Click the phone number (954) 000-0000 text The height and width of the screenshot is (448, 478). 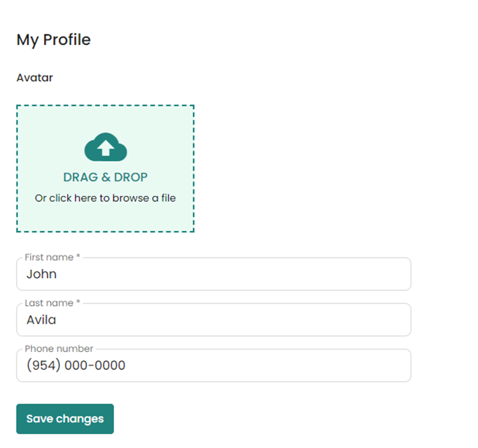[76, 365]
